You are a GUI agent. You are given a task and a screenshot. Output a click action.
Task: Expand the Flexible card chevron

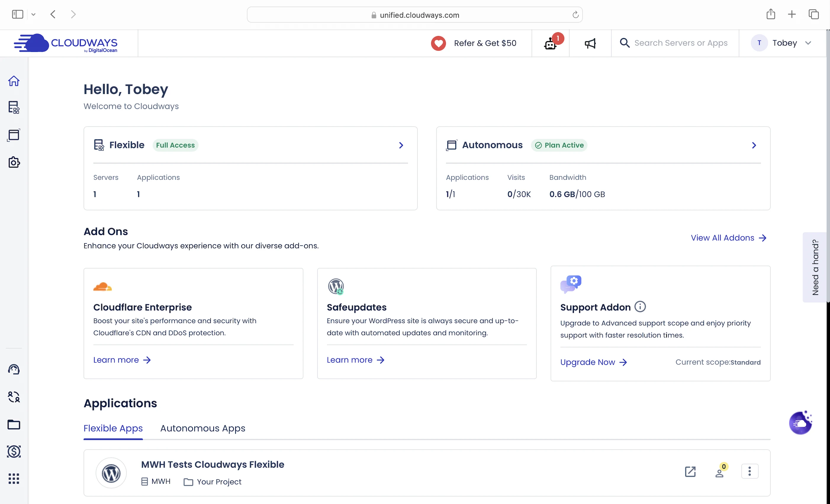401,145
